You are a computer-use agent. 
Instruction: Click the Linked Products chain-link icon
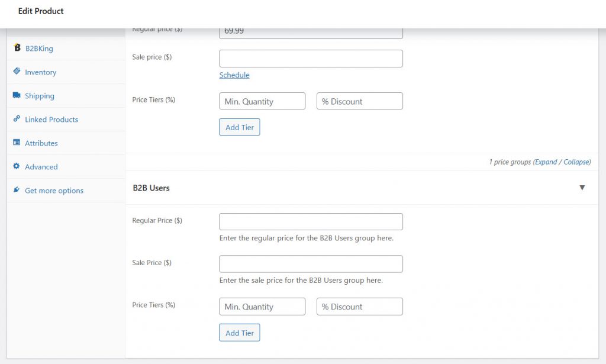coord(16,119)
